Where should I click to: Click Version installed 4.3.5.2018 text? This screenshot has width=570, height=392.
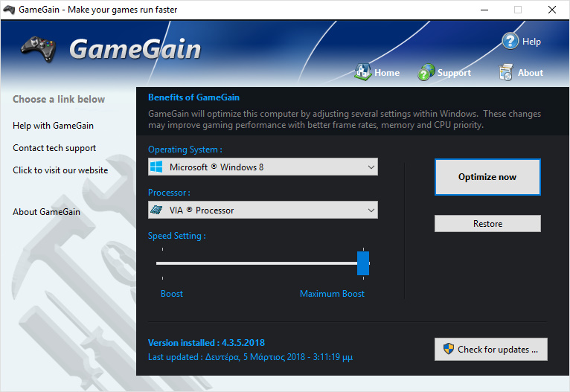(206, 343)
